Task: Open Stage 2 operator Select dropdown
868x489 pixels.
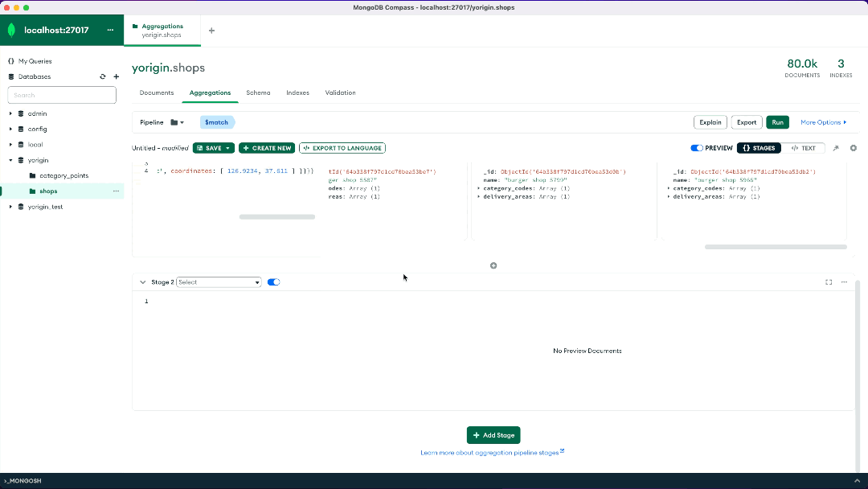Action: pyautogui.click(x=219, y=281)
